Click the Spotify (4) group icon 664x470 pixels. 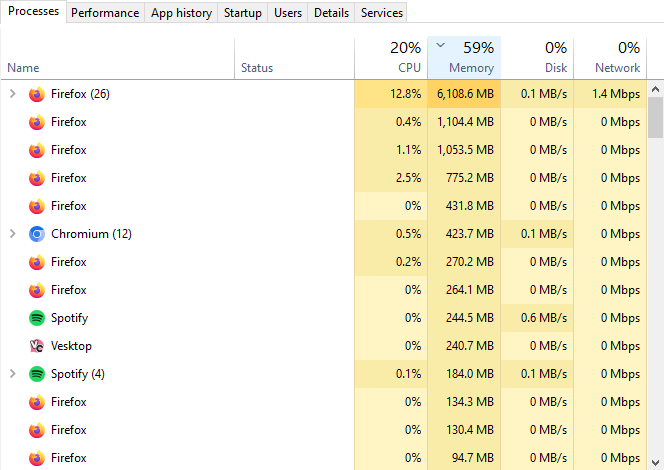tap(37, 374)
